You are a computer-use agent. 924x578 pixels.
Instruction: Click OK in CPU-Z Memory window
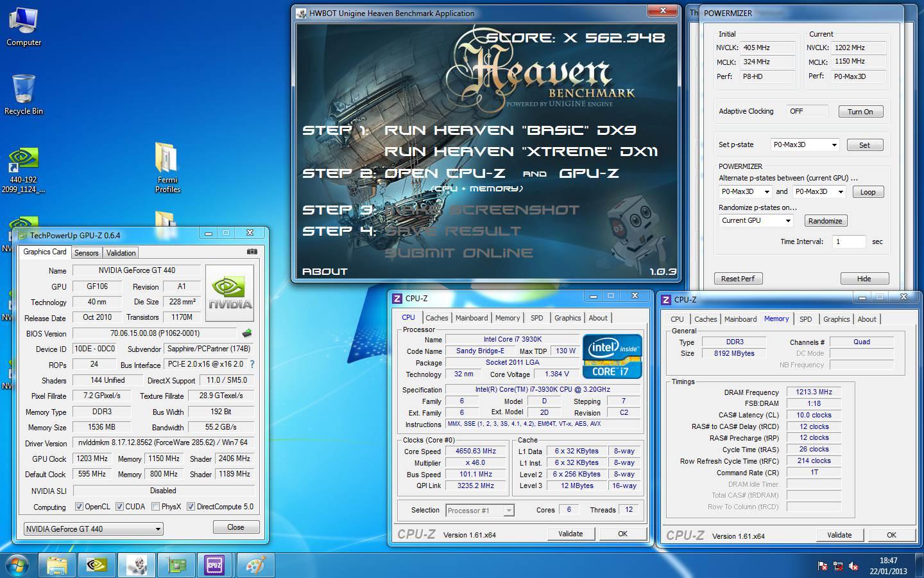pyautogui.click(x=891, y=534)
